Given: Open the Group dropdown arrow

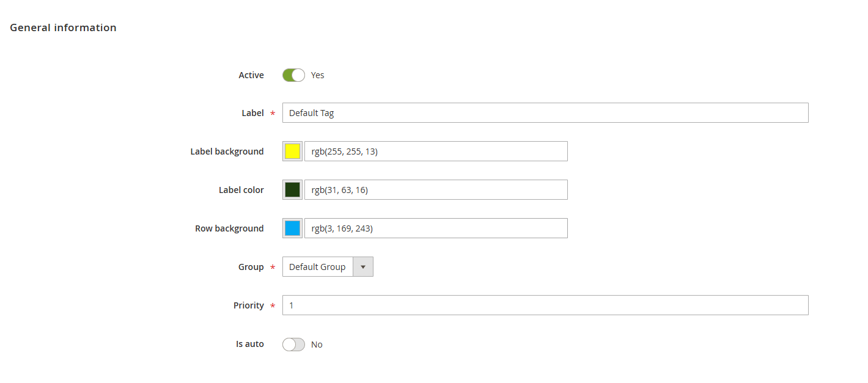Looking at the screenshot, I should (364, 266).
